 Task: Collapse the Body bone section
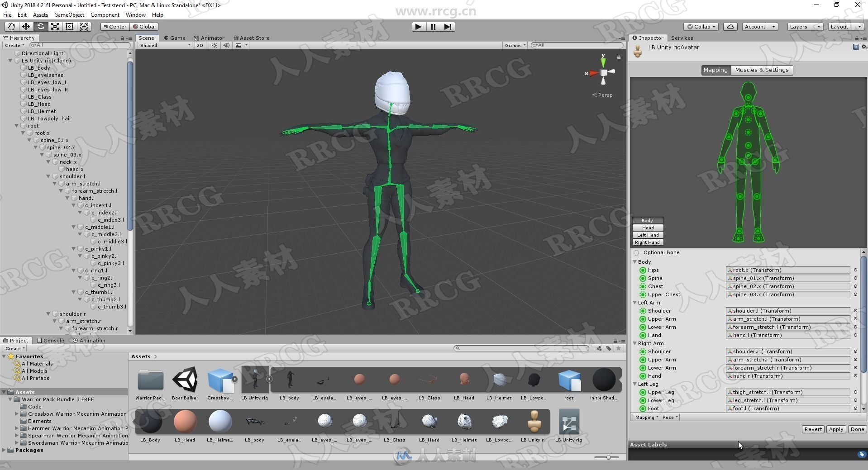point(635,262)
